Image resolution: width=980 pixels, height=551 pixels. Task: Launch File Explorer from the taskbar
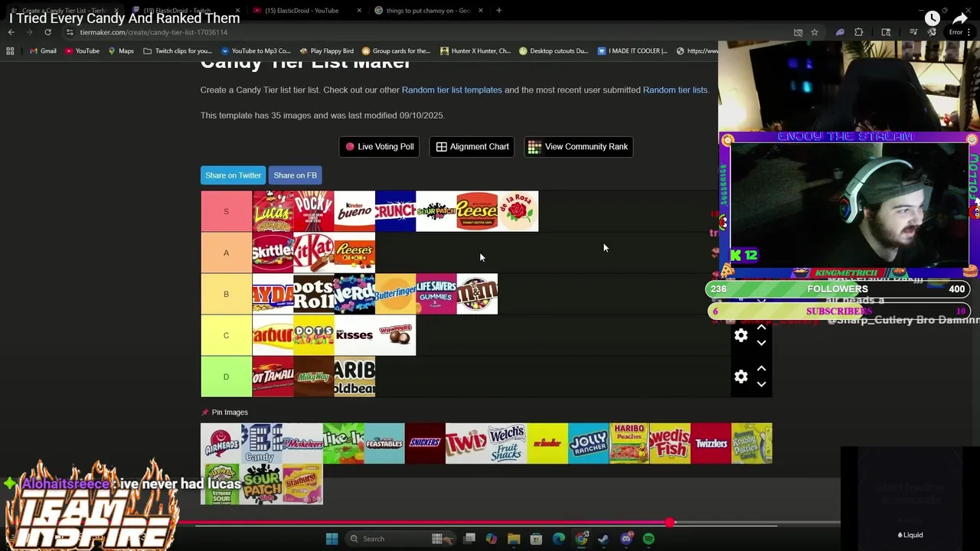pos(514,539)
